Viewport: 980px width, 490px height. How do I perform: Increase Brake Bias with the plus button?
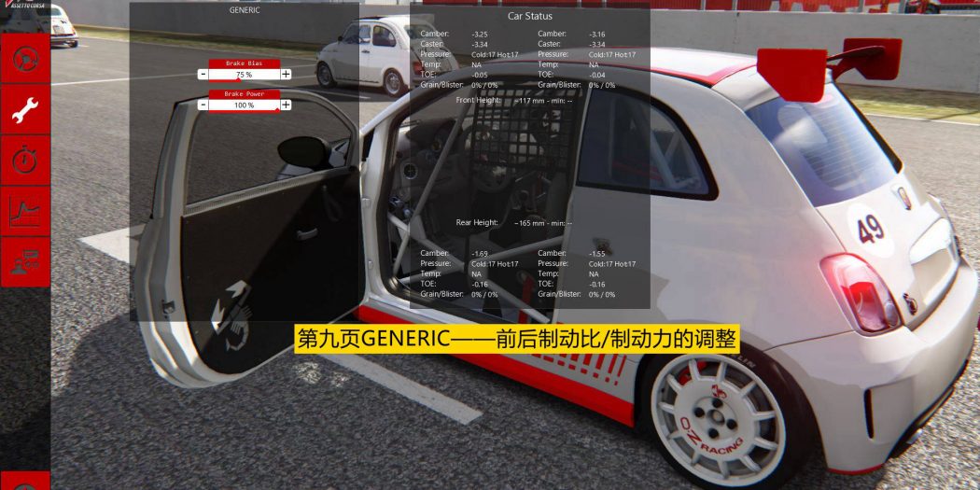[x=286, y=75]
